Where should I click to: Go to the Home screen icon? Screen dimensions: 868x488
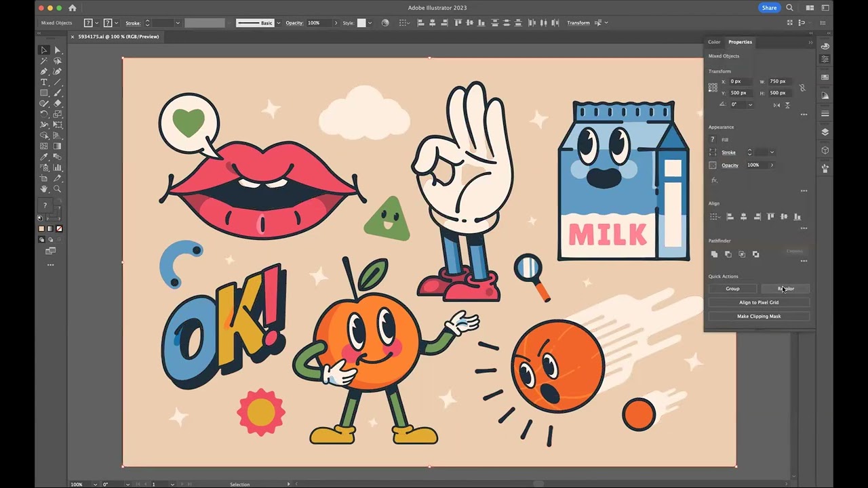(73, 8)
